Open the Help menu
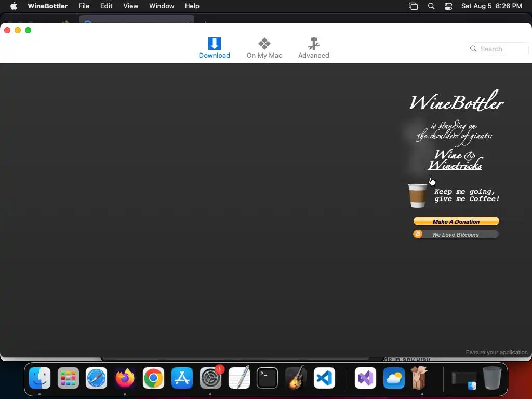This screenshot has width=532, height=399. (x=192, y=6)
